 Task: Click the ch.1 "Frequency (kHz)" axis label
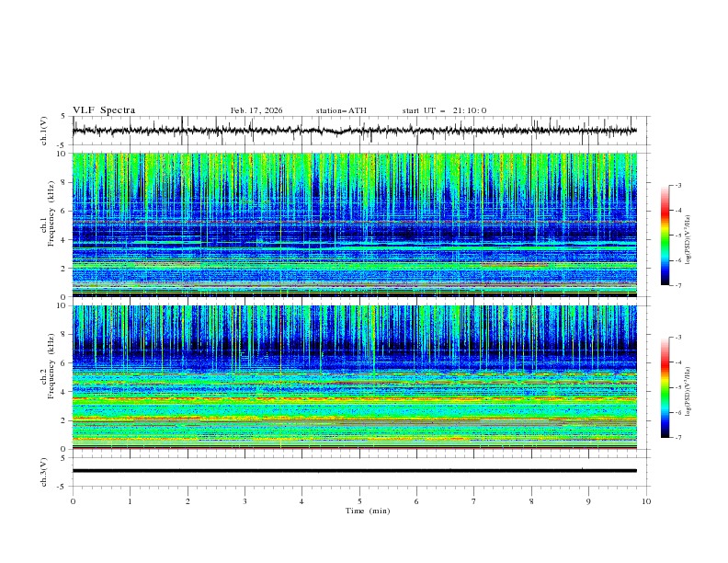point(51,213)
